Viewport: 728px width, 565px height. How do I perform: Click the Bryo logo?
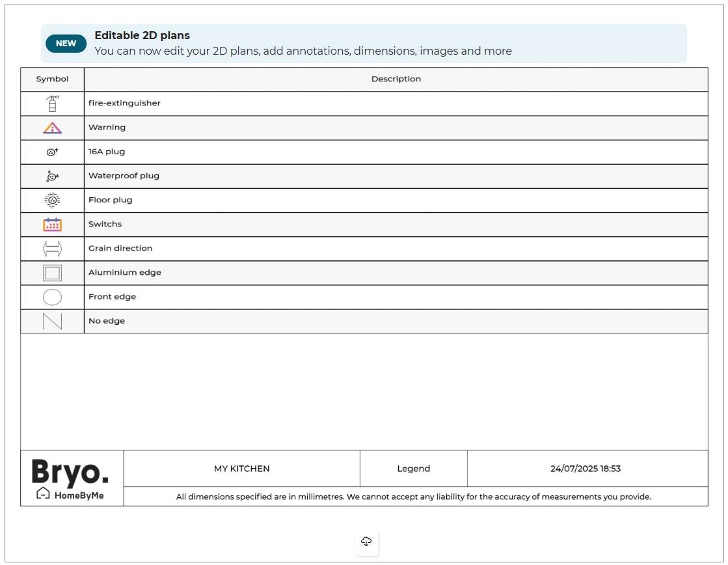coord(70,472)
